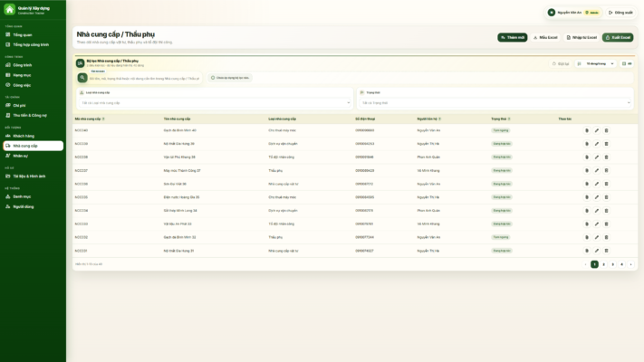Delete the Máy móc Thành Công 37 row
This screenshot has width=644, height=362.
(606, 171)
